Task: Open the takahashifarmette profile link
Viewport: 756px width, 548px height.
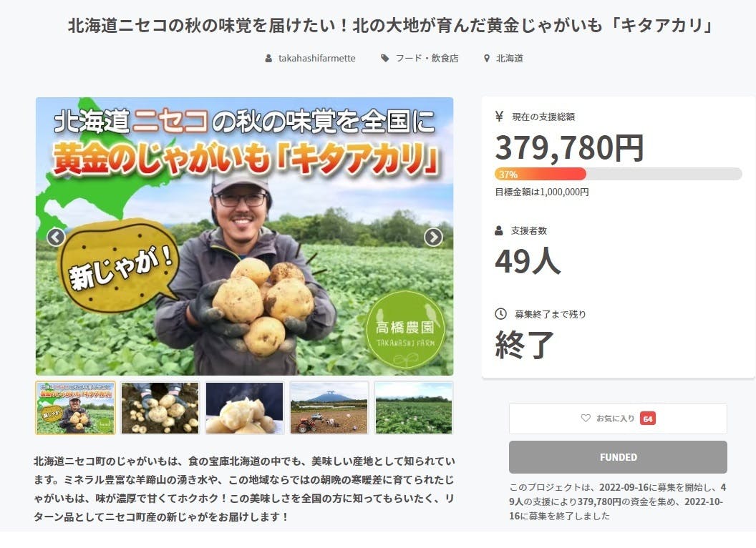Action: coord(316,59)
